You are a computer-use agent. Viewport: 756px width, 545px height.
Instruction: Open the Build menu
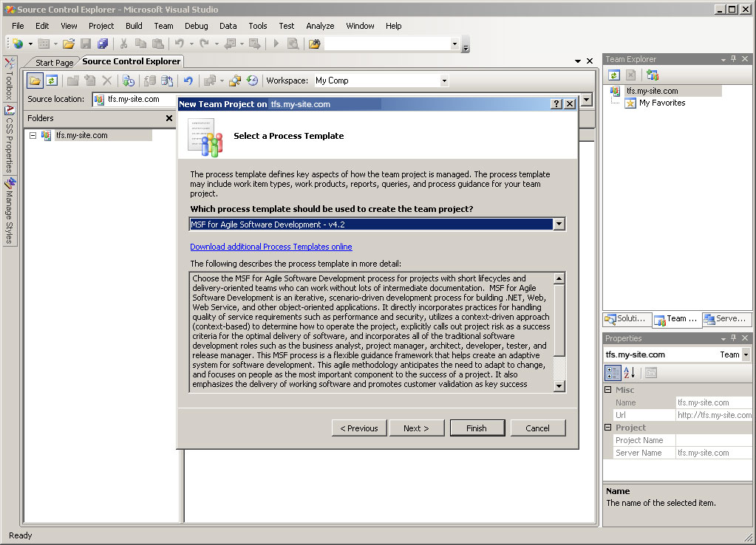coord(134,26)
